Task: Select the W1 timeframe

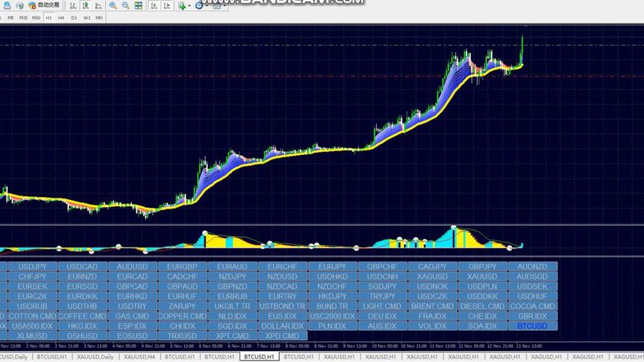Action: 87,17
